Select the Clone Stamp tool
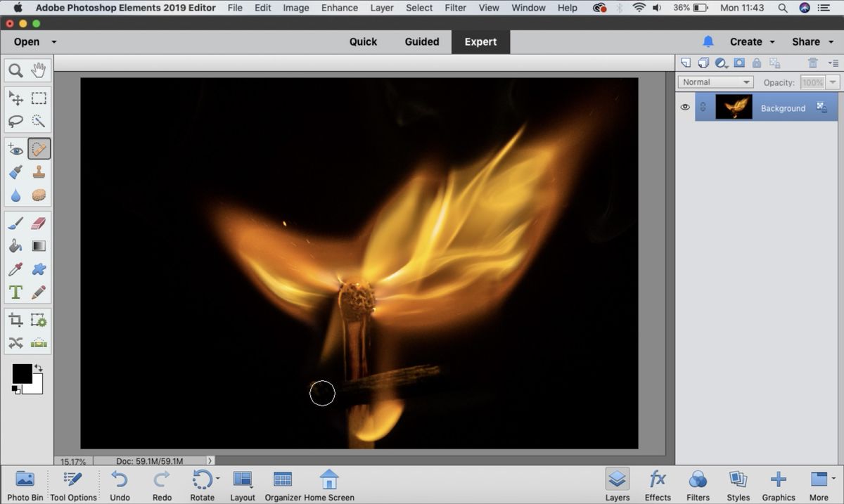 39,172
